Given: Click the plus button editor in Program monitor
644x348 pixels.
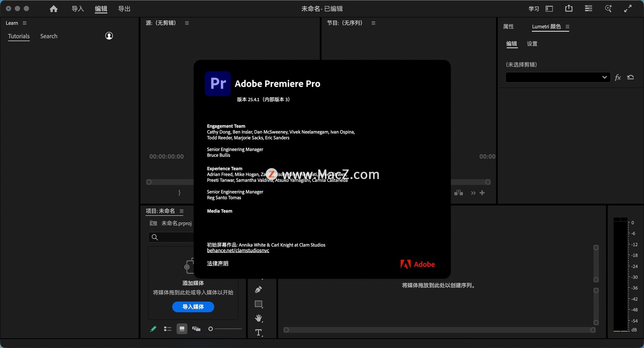Looking at the screenshot, I should [482, 193].
